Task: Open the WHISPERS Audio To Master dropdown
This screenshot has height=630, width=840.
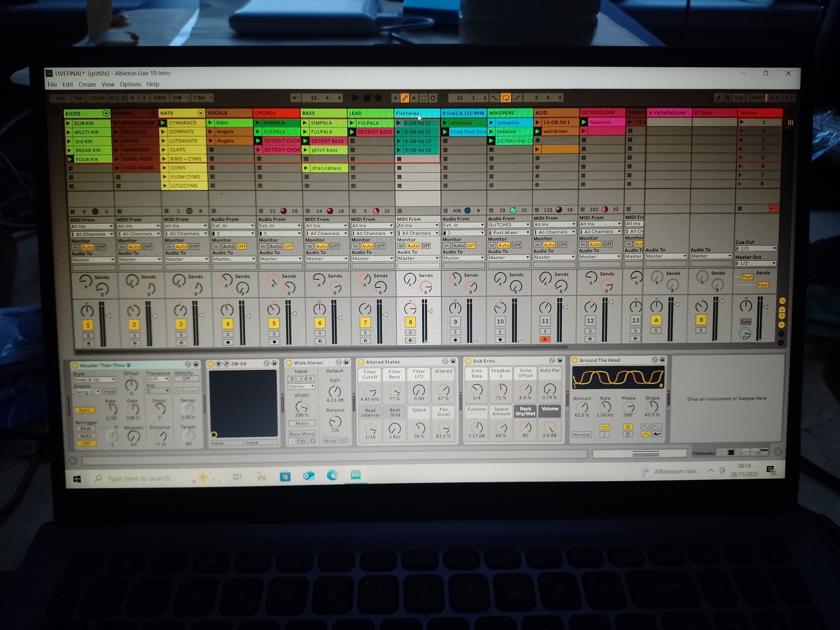Action: 509,258
